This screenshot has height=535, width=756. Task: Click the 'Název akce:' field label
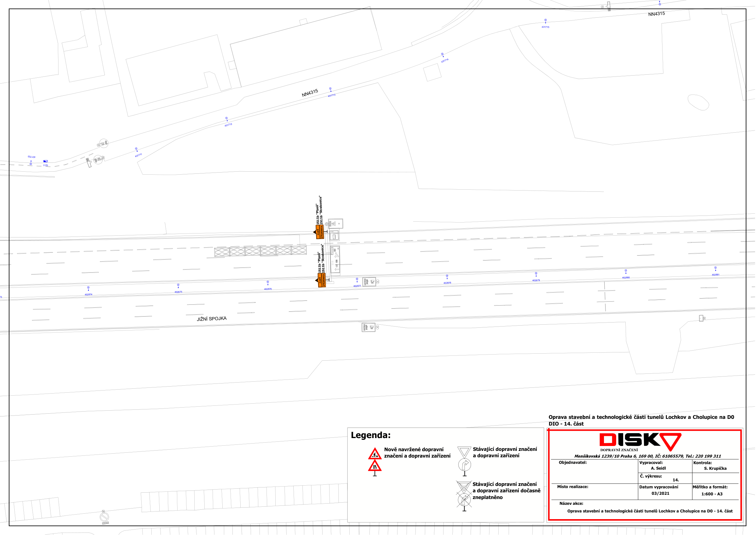point(571,504)
